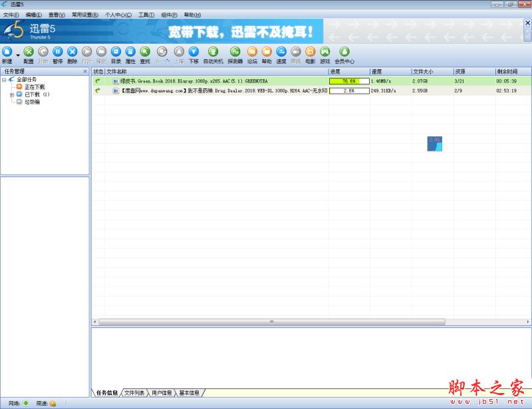This screenshot has height=409, width=532.
Task: Open the 属性 properties icon
Action: pyautogui.click(x=130, y=52)
